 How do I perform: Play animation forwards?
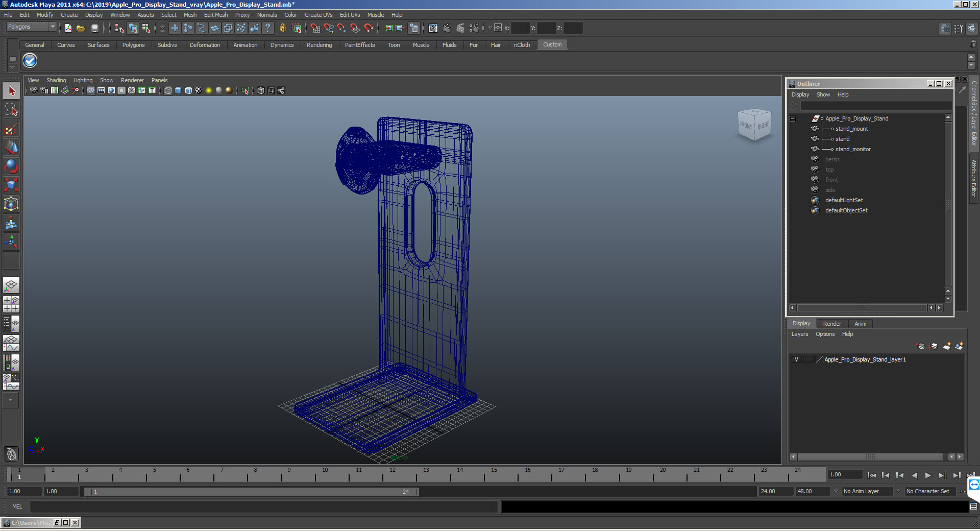pos(928,475)
